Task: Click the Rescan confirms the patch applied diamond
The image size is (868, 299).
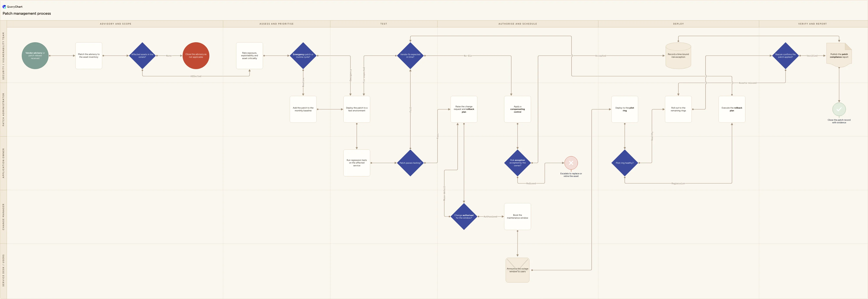Action: pyautogui.click(x=785, y=56)
